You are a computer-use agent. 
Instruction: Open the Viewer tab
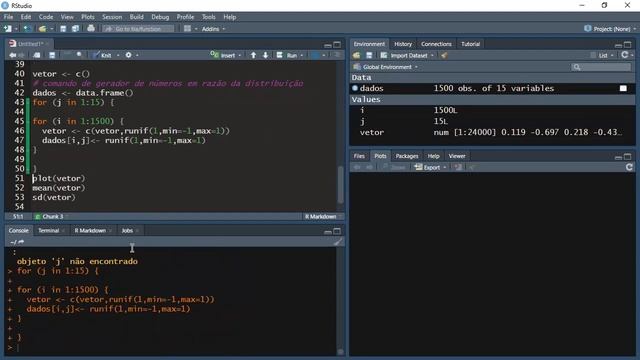tap(457, 156)
